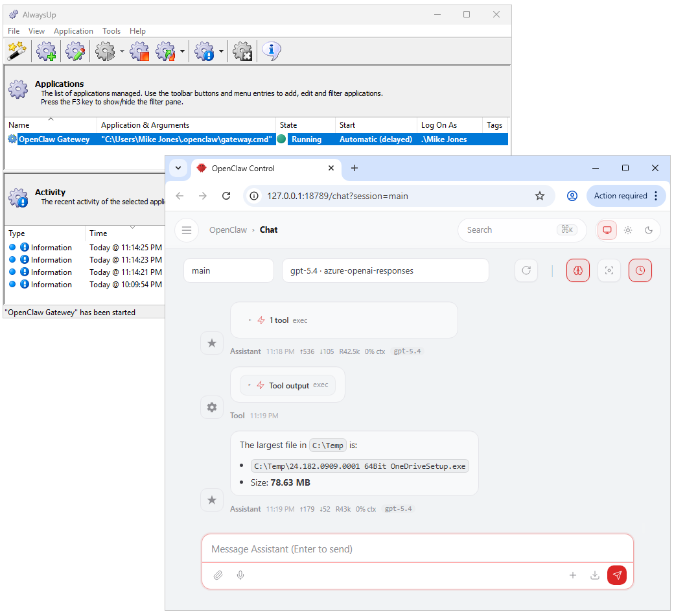Toggle the brain thinking mode button
This screenshot has width=674, height=616.
(x=577, y=270)
